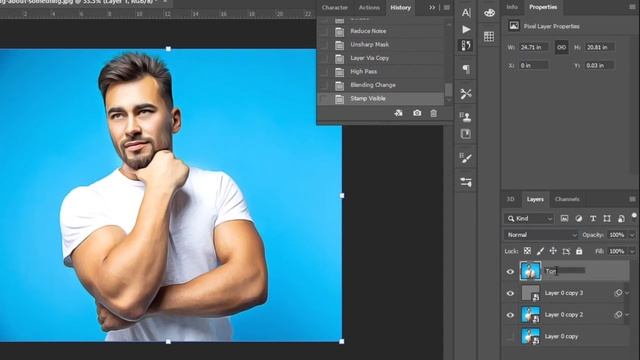Open the Swatches grid icon in the dock

pyautogui.click(x=489, y=37)
